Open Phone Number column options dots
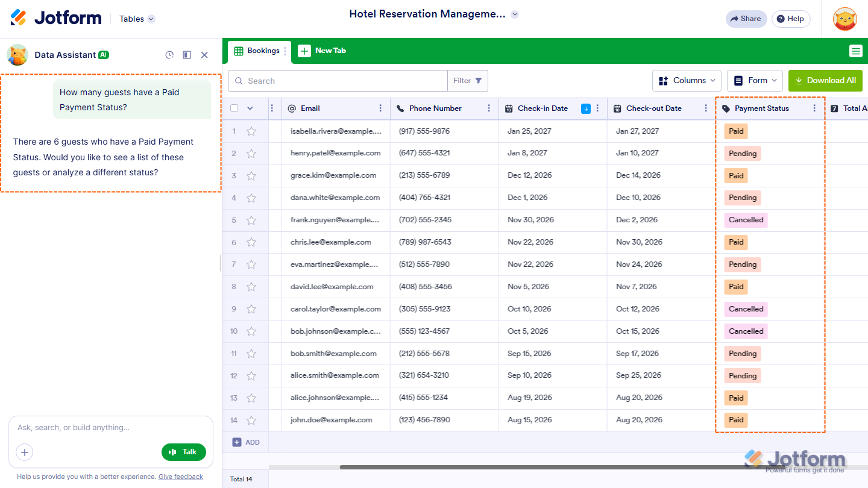This screenshot has height=488, width=868. (x=489, y=108)
